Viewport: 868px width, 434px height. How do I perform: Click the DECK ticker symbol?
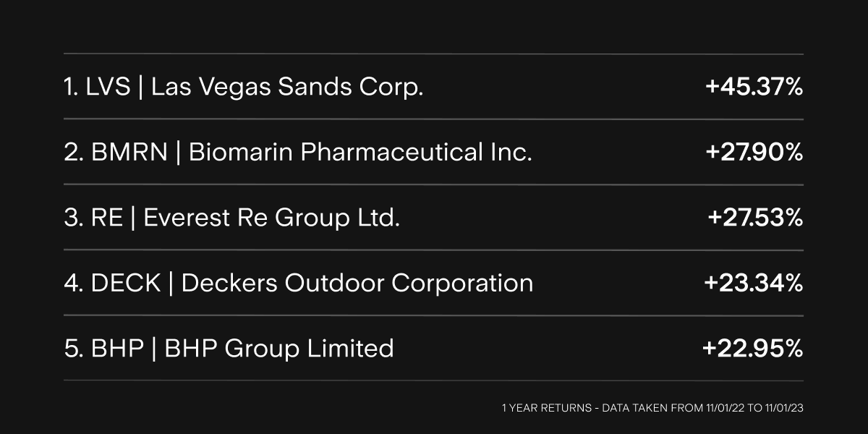click(x=125, y=283)
